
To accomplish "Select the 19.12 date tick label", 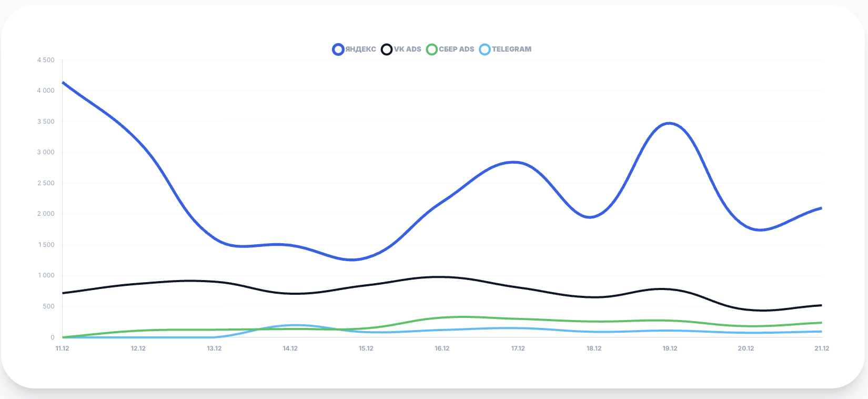I will (670, 348).
